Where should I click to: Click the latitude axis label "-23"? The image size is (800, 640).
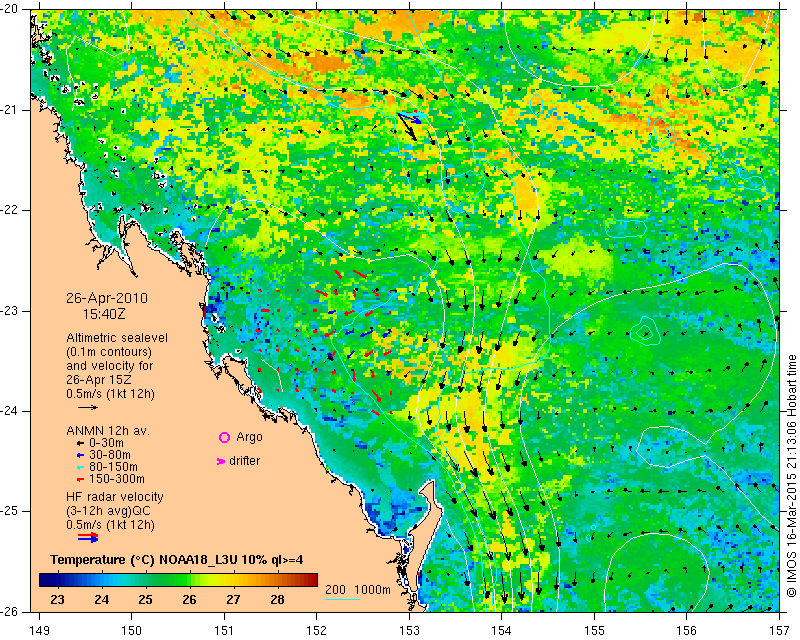[11, 311]
